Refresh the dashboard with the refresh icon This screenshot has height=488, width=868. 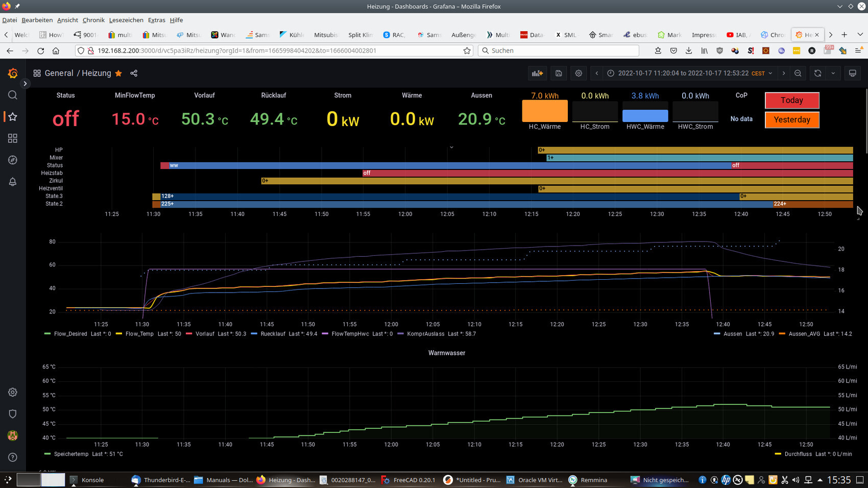pos(817,74)
